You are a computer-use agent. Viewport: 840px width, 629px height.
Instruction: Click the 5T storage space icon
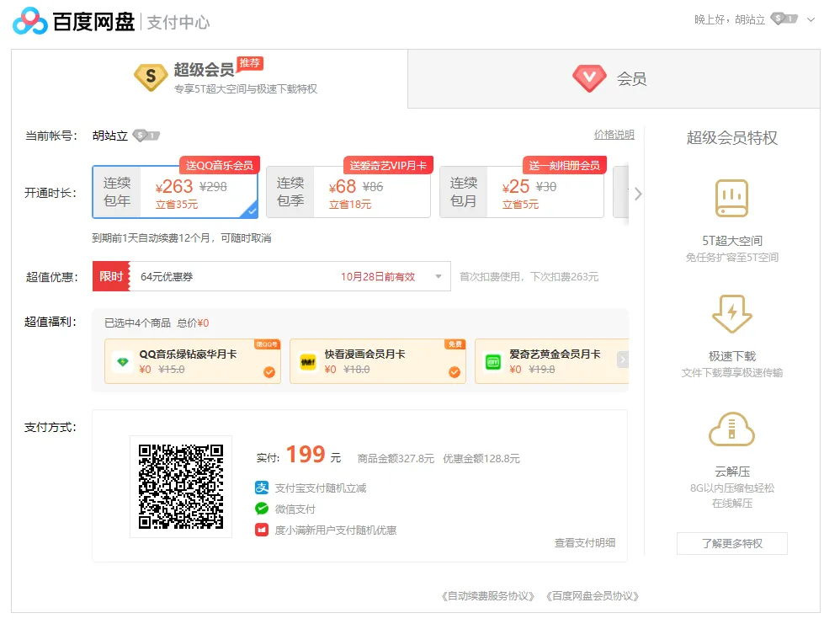[731, 198]
